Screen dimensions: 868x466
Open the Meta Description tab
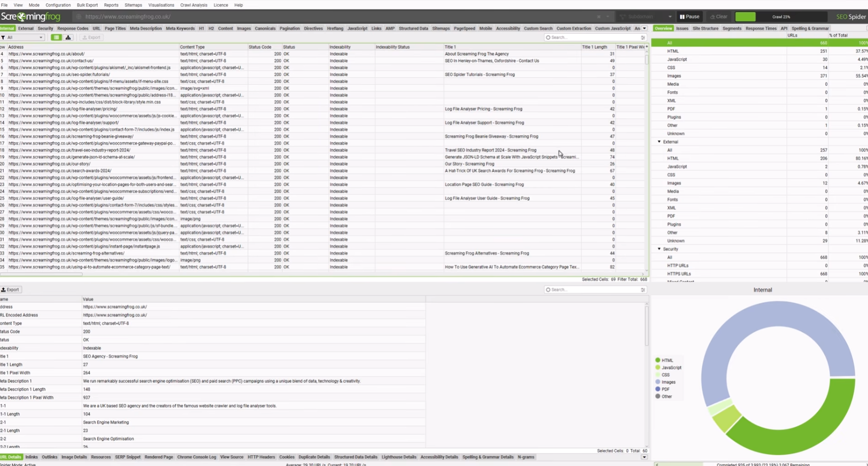click(x=145, y=28)
